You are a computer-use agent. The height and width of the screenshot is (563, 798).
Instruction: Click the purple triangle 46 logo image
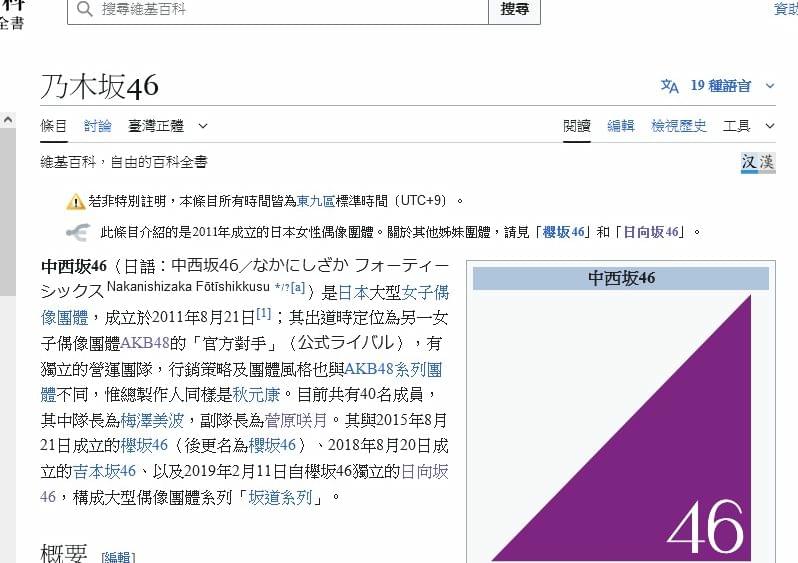coord(621,429)
